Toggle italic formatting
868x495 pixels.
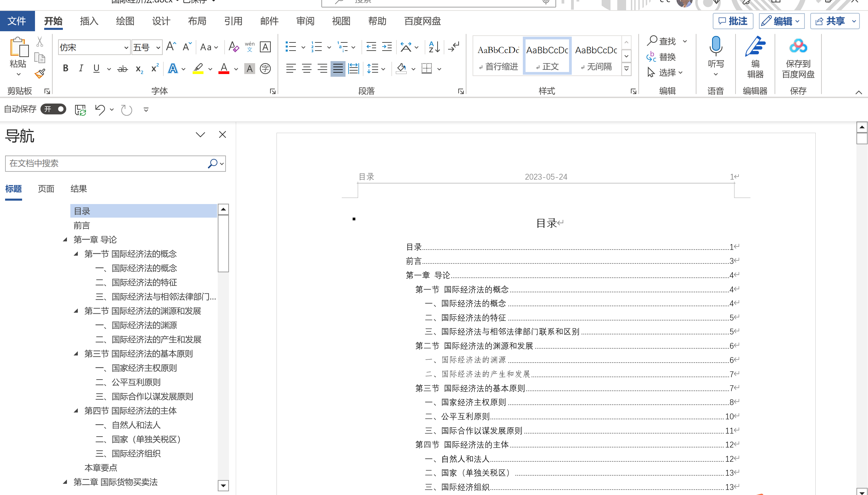81,69
